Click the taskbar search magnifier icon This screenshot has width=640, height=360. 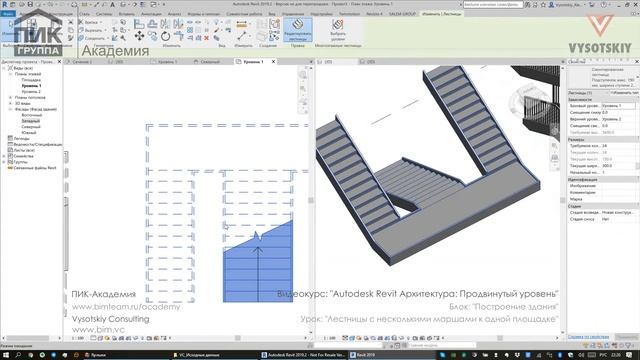[x=18, y=355]
